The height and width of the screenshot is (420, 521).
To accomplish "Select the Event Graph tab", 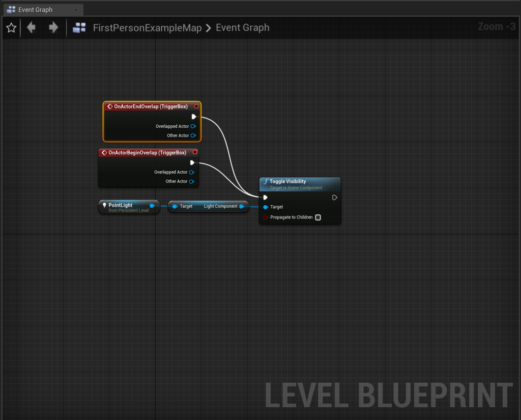I will [36, 10].
